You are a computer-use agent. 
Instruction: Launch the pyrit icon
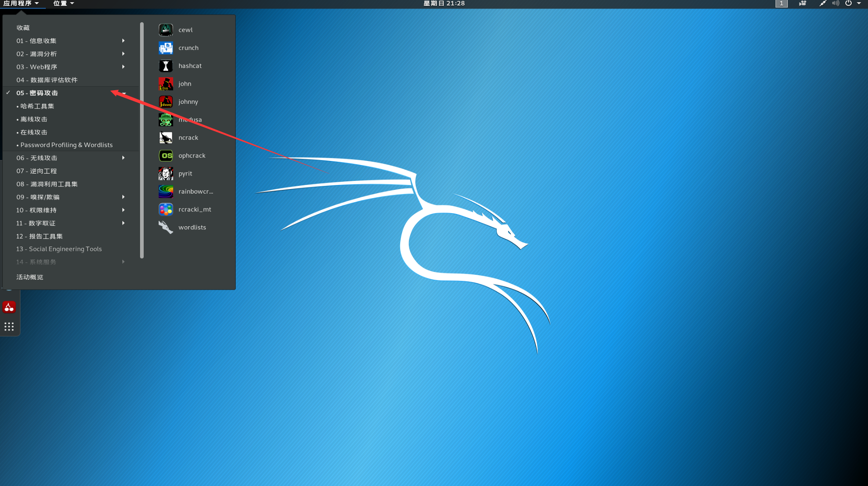[x=165, y=174]
